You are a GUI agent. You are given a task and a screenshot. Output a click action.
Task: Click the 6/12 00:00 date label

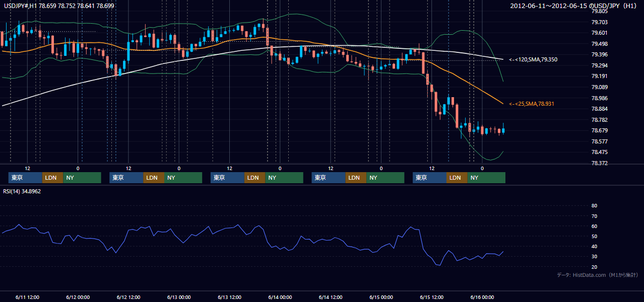[78, 297]
